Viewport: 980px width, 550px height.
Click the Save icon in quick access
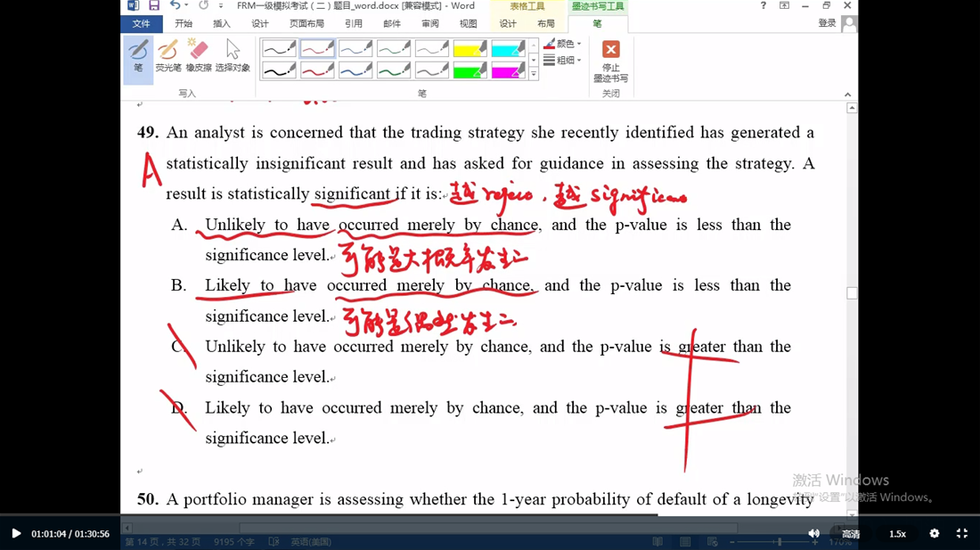(154, 5)
